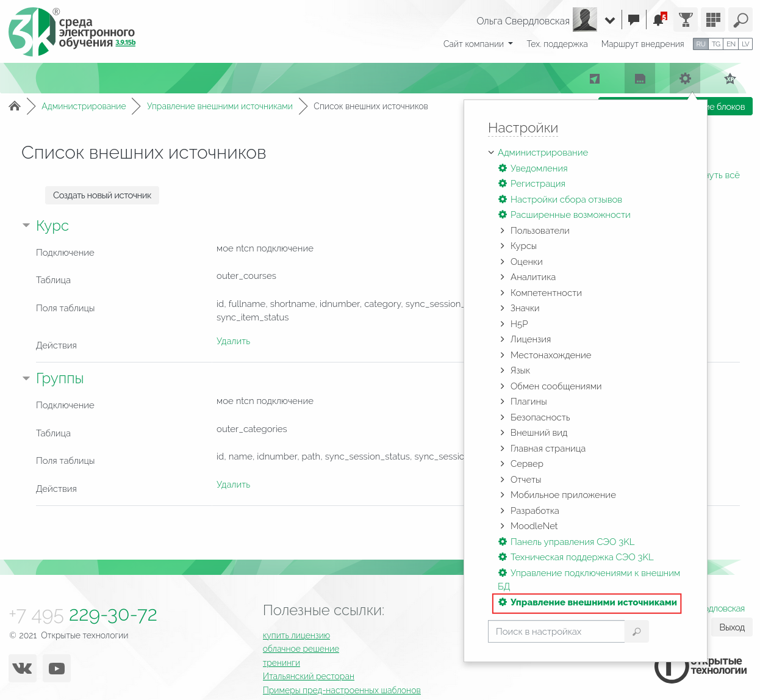
Task: Click Создать новый источник button
Action: pyautogui.click(x=102, y=195)
